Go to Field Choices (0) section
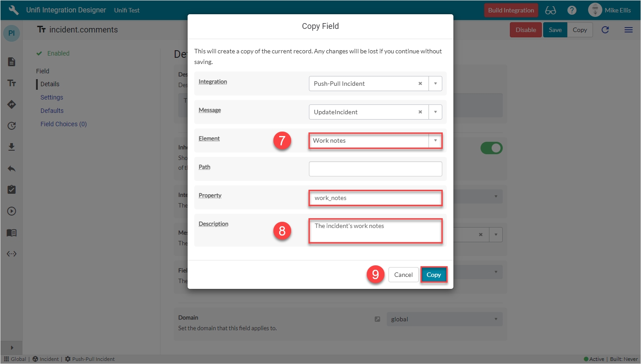 click(64, 124)
